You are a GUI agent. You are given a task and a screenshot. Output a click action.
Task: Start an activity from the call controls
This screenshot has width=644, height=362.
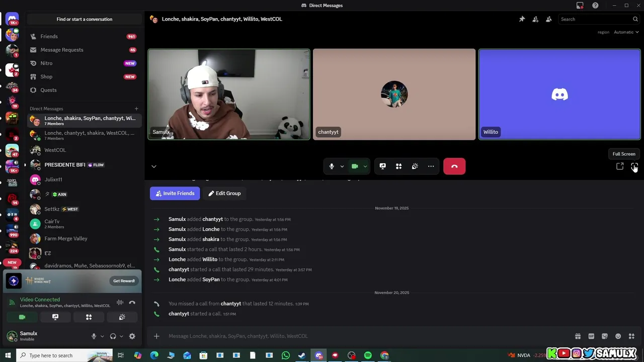398,166
